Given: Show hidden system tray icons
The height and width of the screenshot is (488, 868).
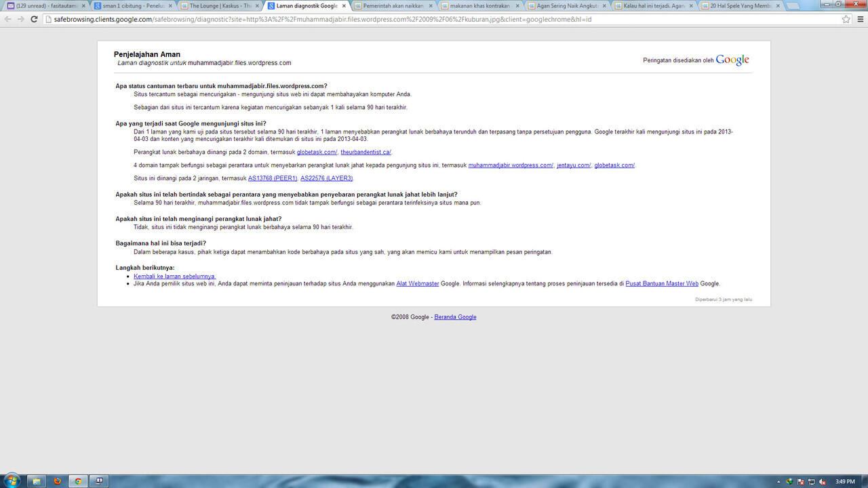Looking at the screenshot, I should pyautogui.click(x=778, y=481).
